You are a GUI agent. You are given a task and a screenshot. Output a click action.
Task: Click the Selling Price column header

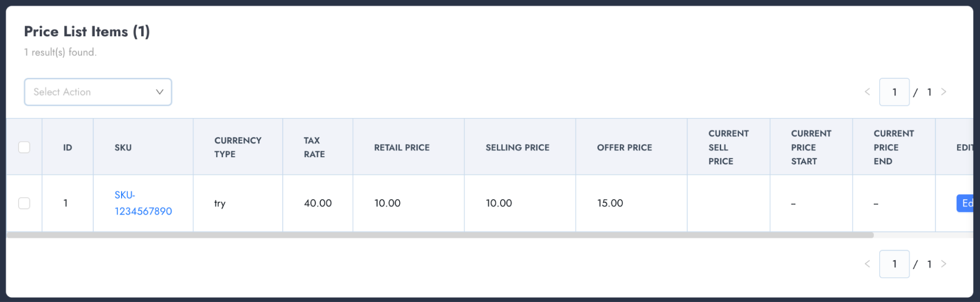[517, 147]
